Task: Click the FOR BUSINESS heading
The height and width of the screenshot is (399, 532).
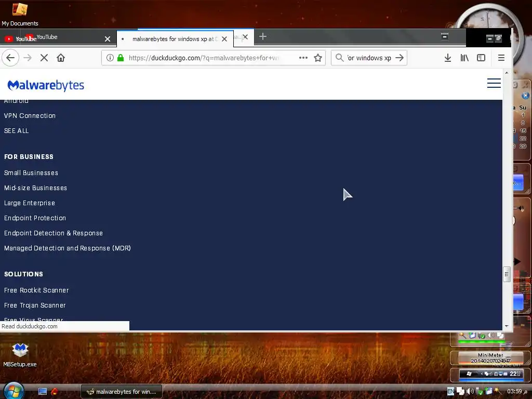Action: (29, 157)
